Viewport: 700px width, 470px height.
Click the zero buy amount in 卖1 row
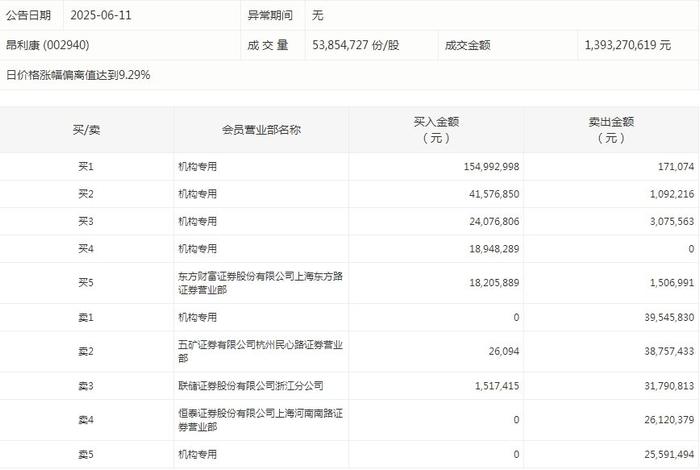click(516, 317)
